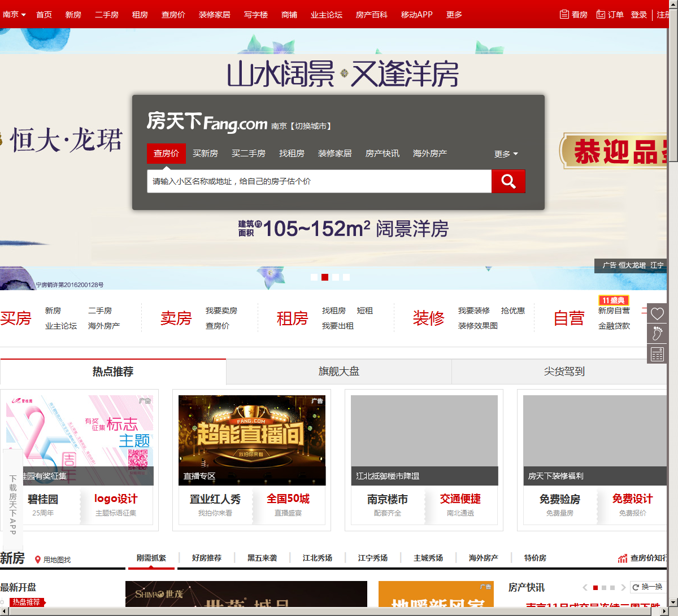Click the 用地图找 location pin
This screenshot has height=616, width=678.
pos(38,560)
